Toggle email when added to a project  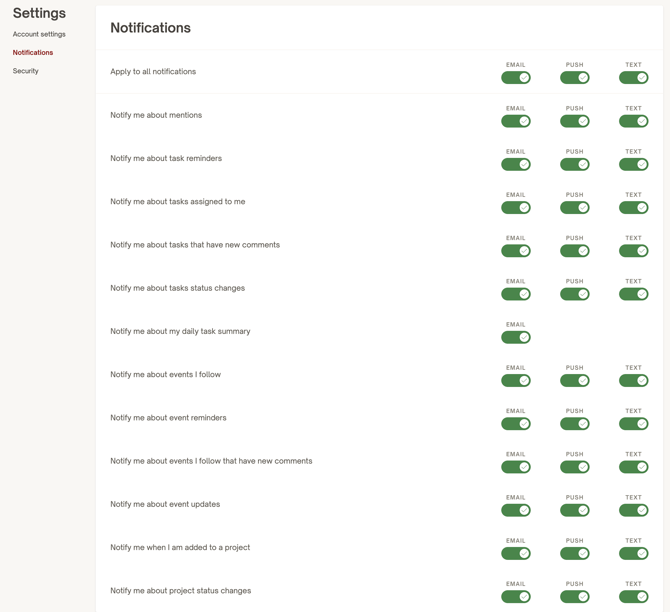tap(516, 553)
